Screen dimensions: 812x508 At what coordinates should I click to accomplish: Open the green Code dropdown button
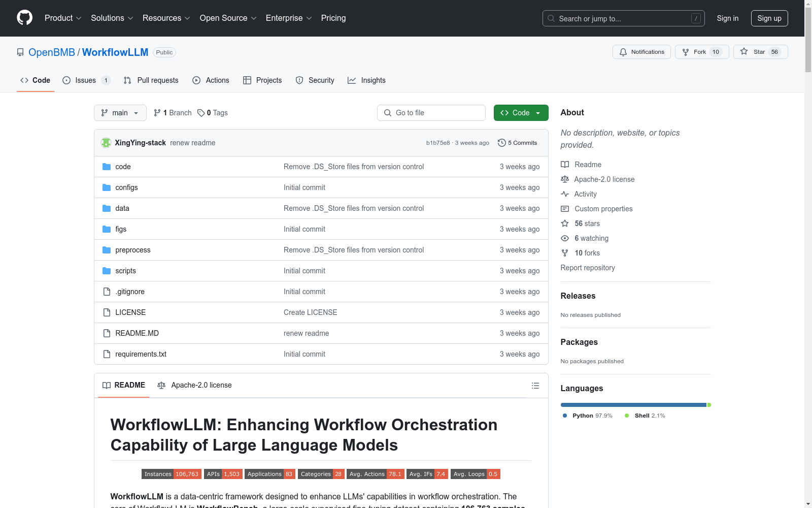tap(521, 113)
